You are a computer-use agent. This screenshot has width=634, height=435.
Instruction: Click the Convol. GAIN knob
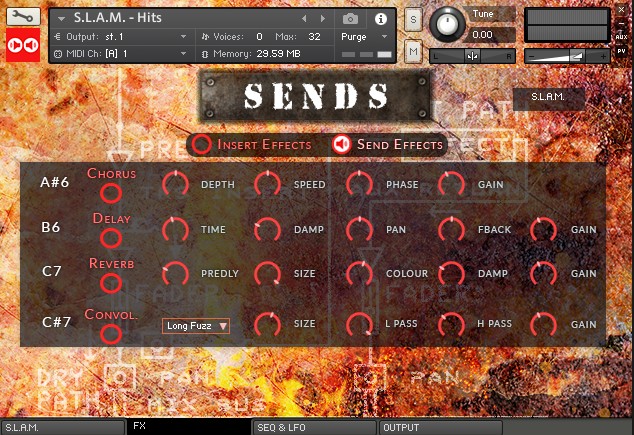tap(544, 325)
